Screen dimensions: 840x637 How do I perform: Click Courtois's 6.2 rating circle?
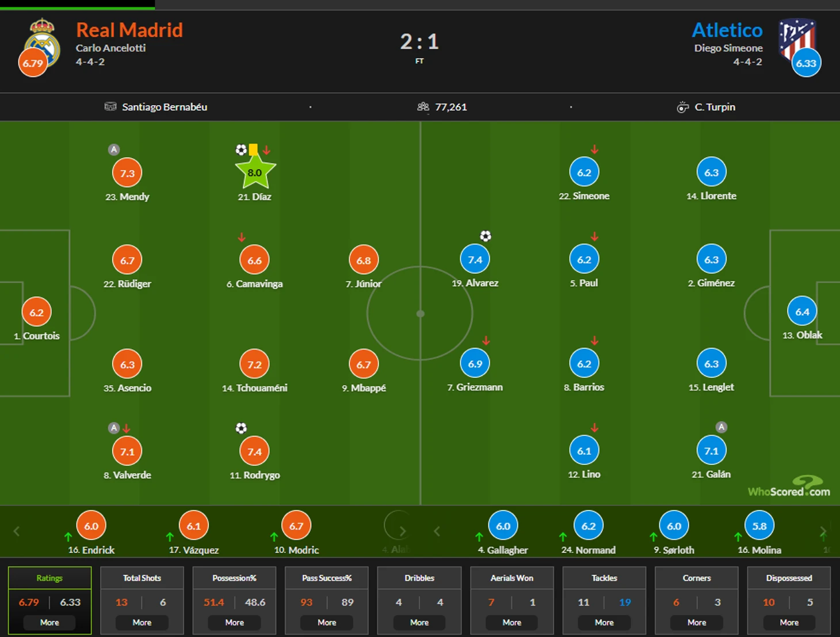pyautogui.click(x=36, y=312)
